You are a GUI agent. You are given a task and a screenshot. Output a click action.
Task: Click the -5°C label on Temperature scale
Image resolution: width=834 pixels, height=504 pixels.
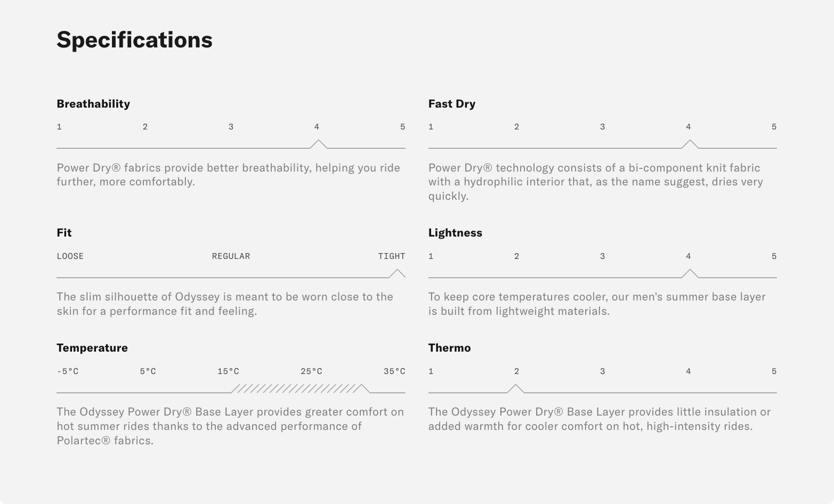[68, 371]
